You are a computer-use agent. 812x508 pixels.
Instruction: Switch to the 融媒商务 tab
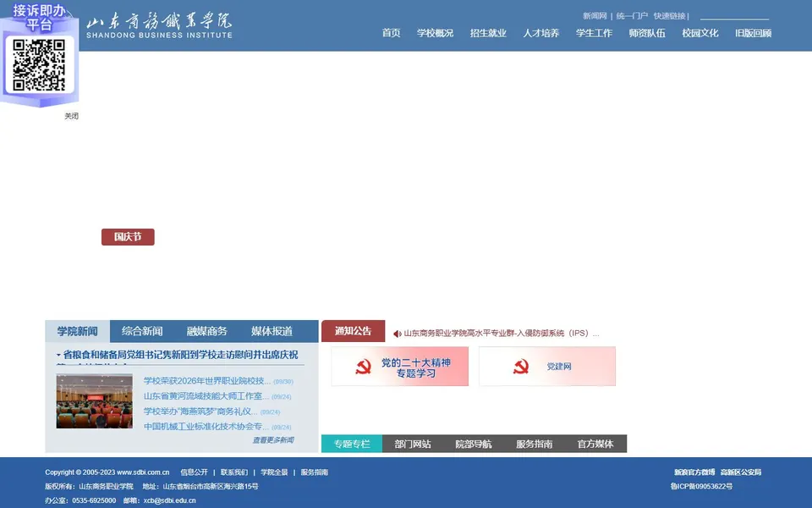tap(206, 331)
